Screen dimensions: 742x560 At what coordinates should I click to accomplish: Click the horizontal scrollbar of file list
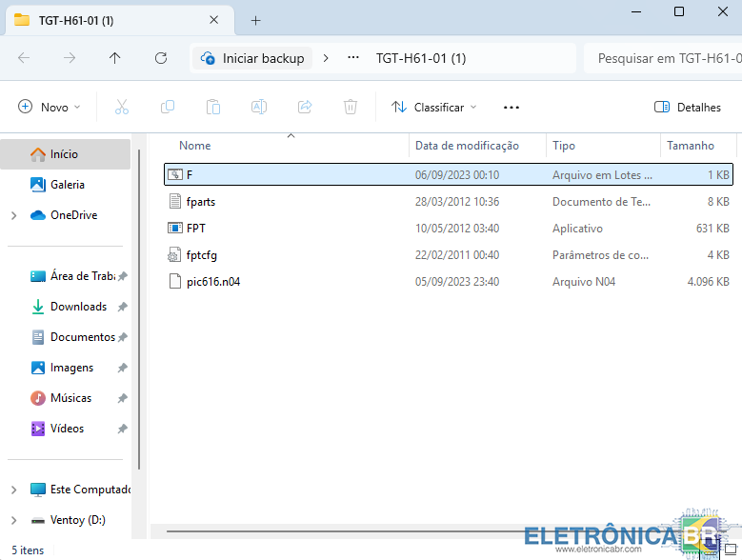(x=381, y=530)
